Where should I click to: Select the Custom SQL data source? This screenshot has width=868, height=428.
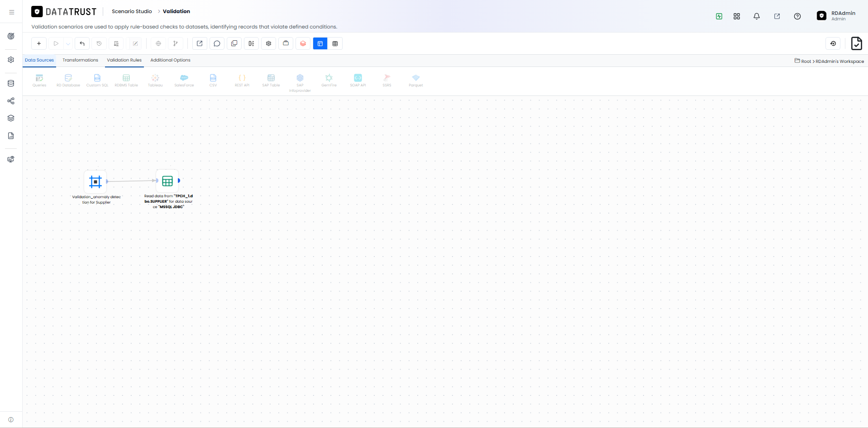[97, 81]
